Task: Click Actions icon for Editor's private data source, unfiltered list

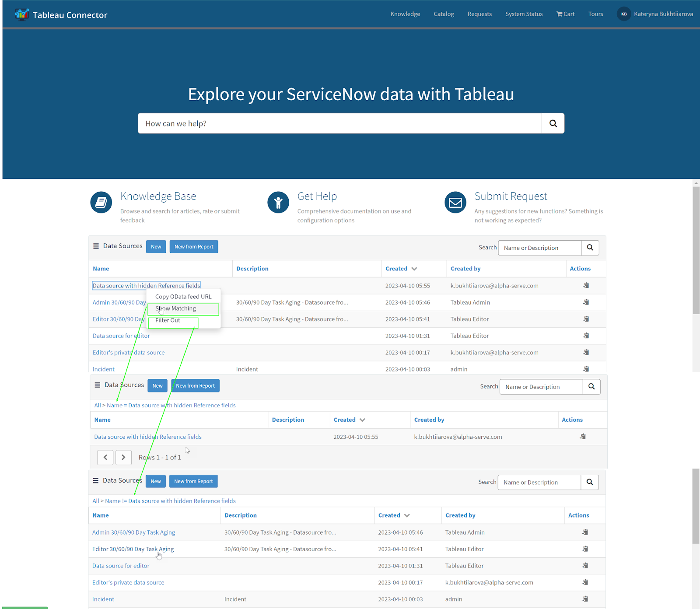Action: (x=586, y=352)
